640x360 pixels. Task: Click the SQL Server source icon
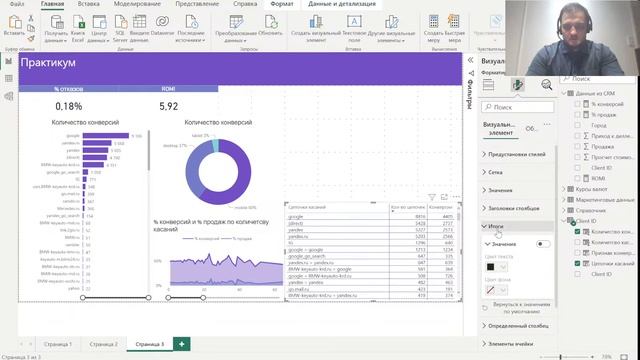pyautogui.click(x=120, y=22)
